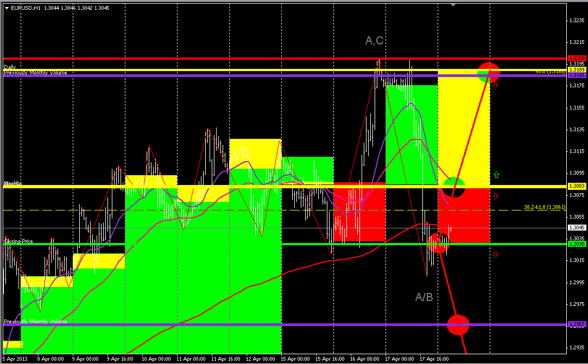Click the 1.3055 price scale value
The image size is (588, 364).
coord(577,216)
